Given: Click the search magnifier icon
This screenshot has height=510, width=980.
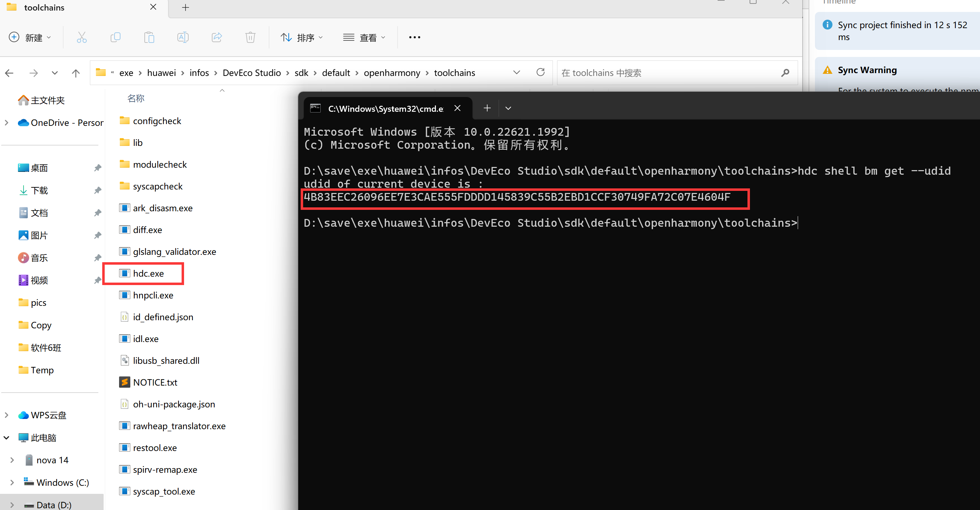Looking at the screenshot, I should click(785, 73).
